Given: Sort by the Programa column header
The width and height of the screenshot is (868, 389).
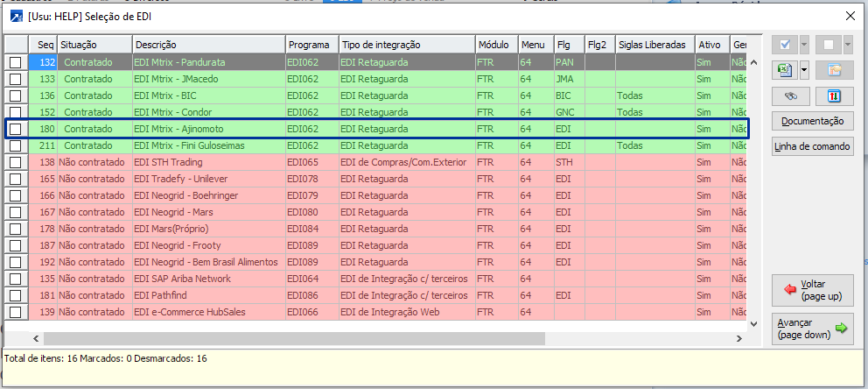Looking at the screenshot, I should pos(312,45).
